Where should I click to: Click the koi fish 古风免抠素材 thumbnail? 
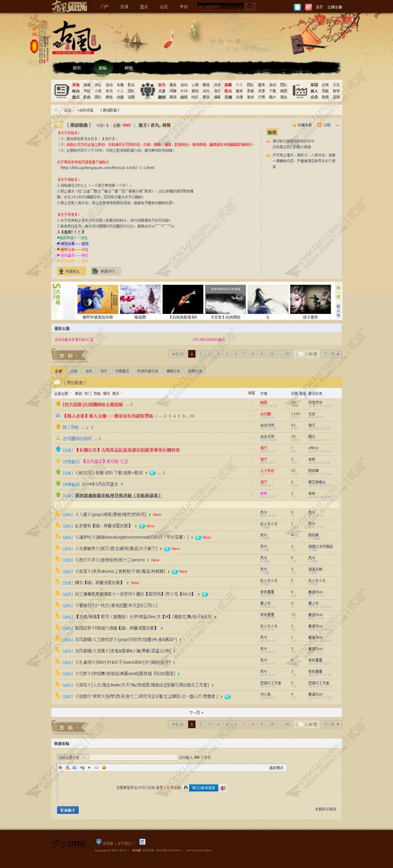(183, 299)
